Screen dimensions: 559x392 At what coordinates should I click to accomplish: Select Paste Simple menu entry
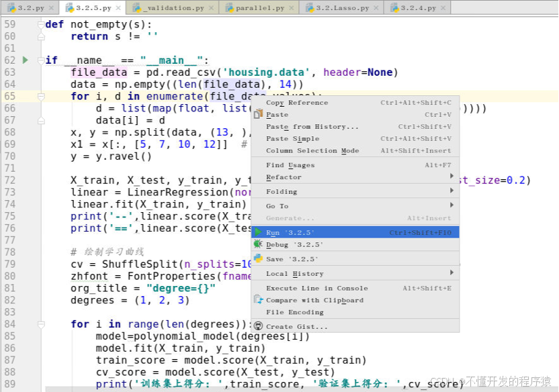tap(355, 139)
